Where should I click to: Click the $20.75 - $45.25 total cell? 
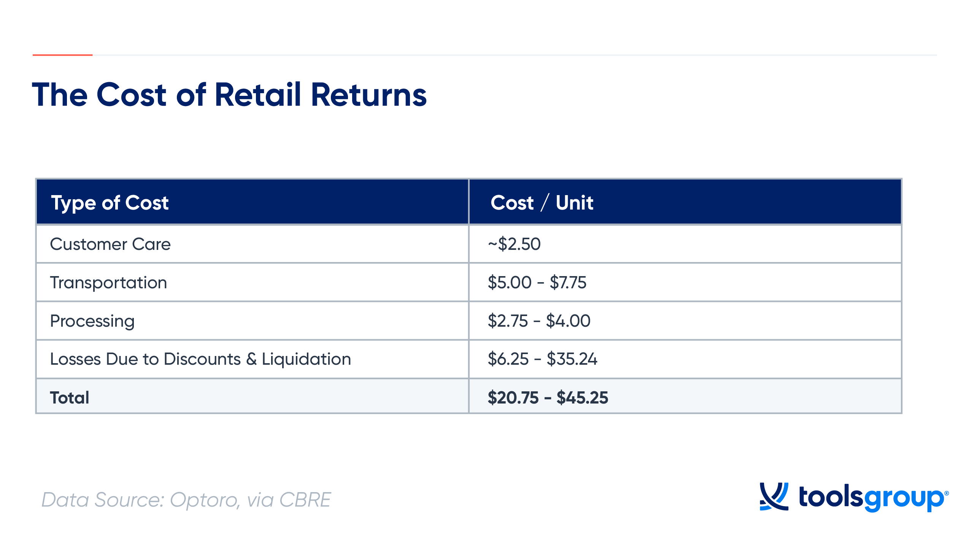point(685,396)
